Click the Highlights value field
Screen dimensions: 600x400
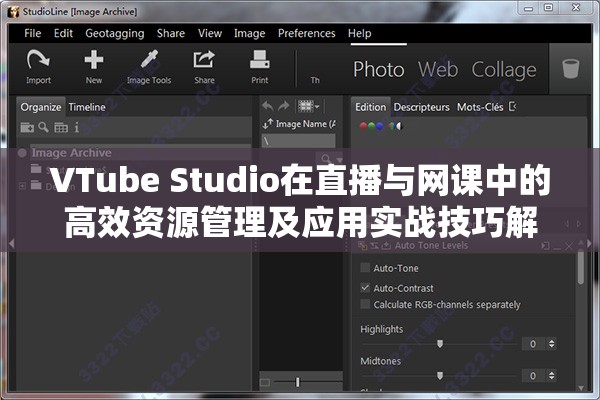click(534, 344)
